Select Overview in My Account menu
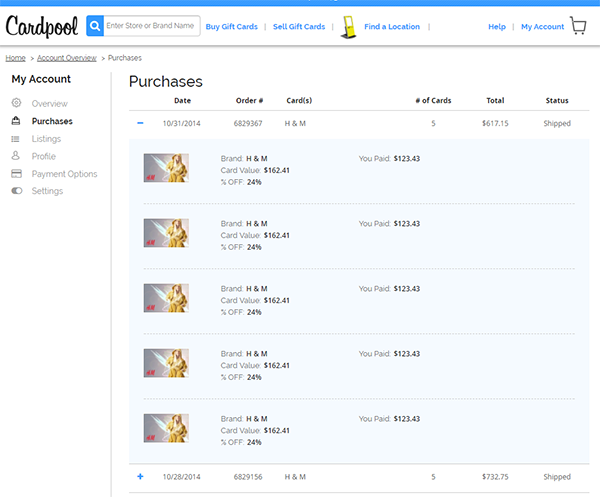 point(49,104)
